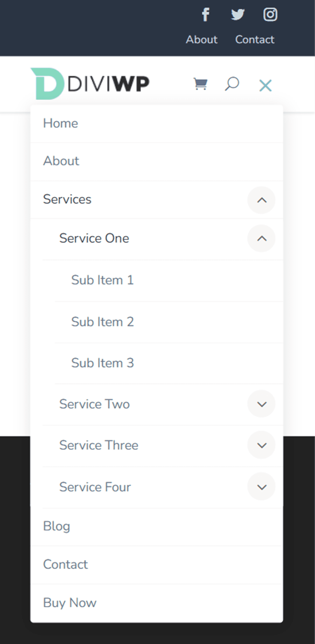Screen dimensions: 315x644
Task: Open the Instagram social icon
Action: pyautogui.click(x=270, y=14)
